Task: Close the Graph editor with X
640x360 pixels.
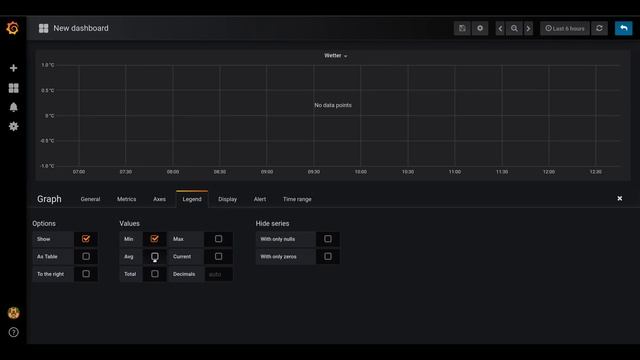Action: 620,198
